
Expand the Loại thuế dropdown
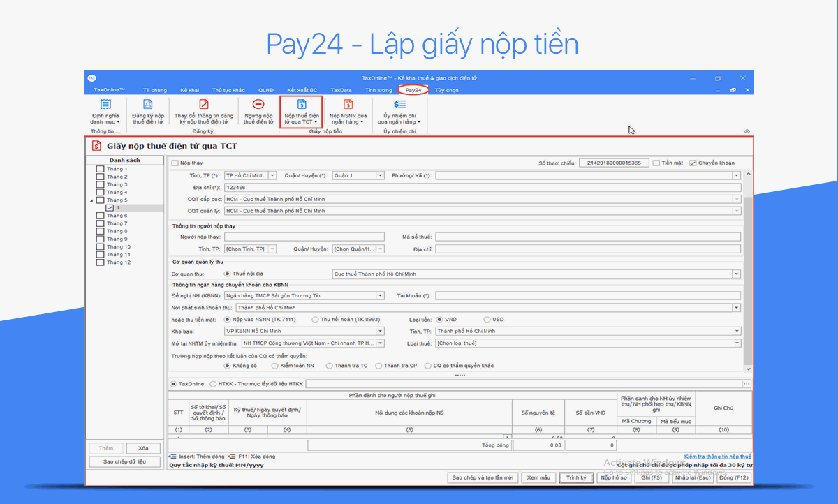[x=737, y=343]
